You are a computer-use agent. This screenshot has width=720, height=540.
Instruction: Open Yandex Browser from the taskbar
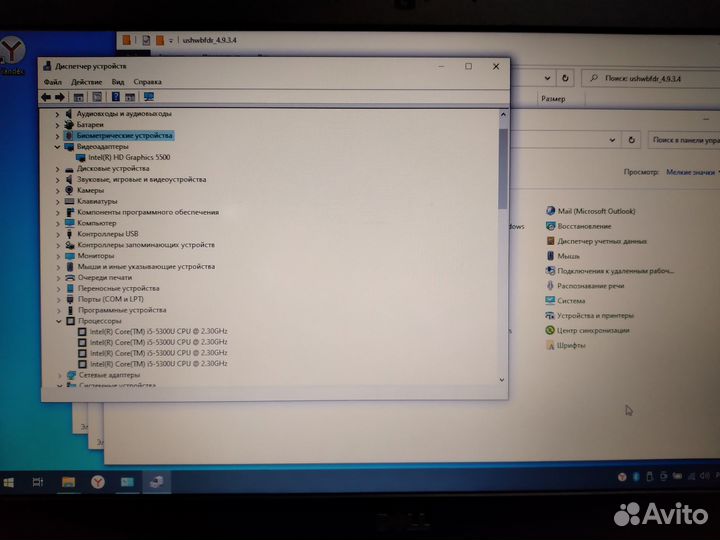[98, 482]
